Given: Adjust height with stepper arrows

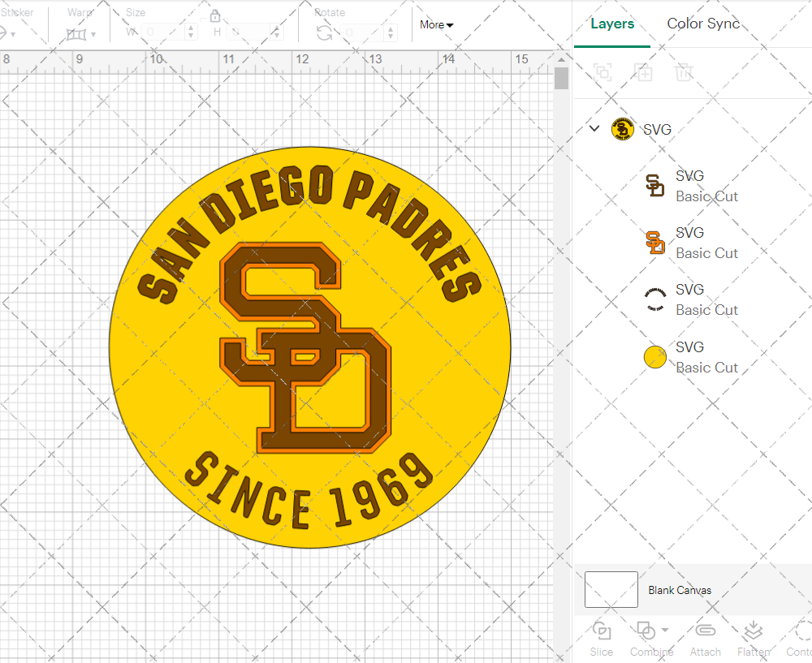Looking at the screenshot, I should click(x=276, y=32).
